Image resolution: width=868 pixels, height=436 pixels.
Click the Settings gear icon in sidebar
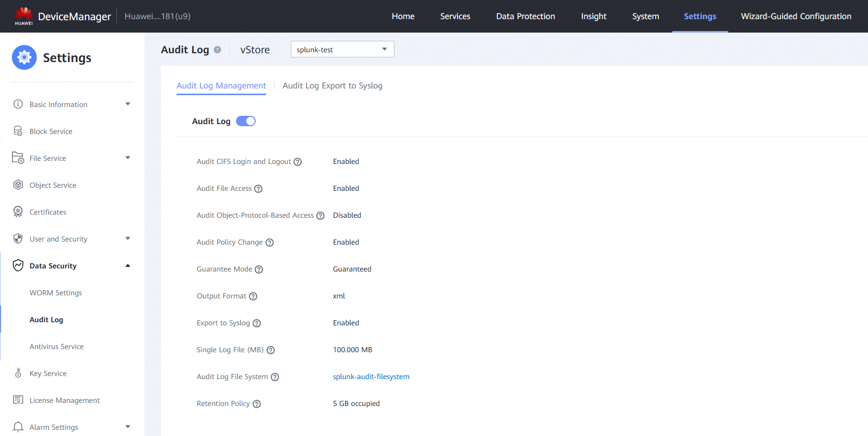(24, 57)
